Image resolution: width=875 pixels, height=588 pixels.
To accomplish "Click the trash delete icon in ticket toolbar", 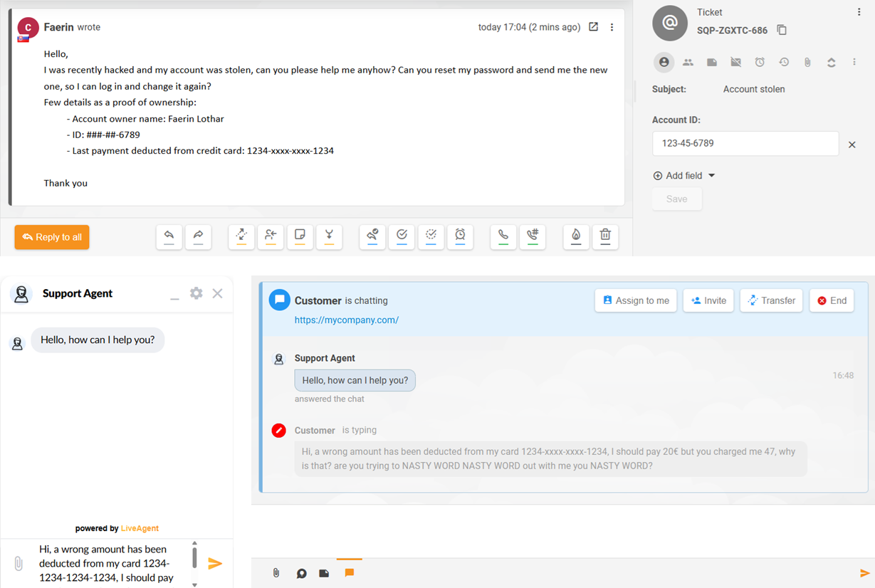I will point(604,236).
